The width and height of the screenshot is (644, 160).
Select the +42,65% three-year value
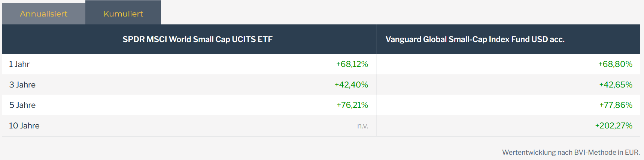[x=616, y=85]
